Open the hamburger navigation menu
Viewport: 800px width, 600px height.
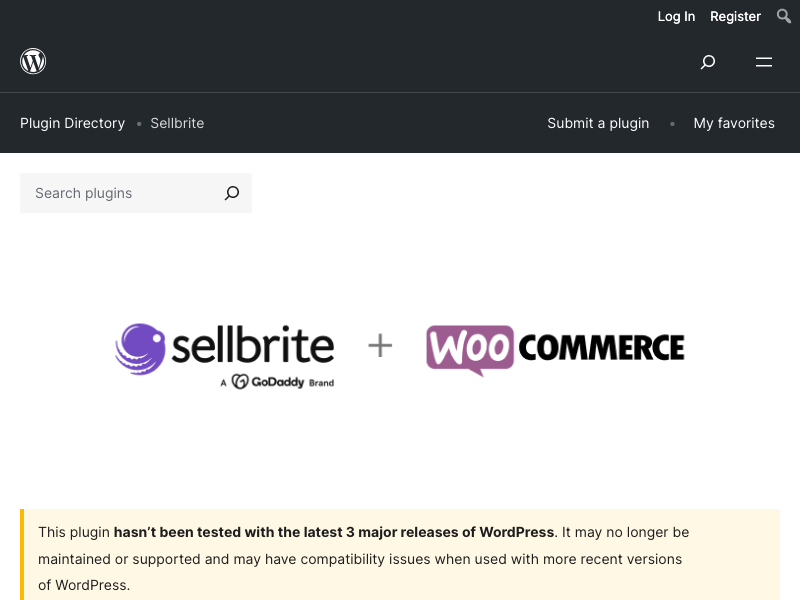pyautogui.click(x=764, y=62)
